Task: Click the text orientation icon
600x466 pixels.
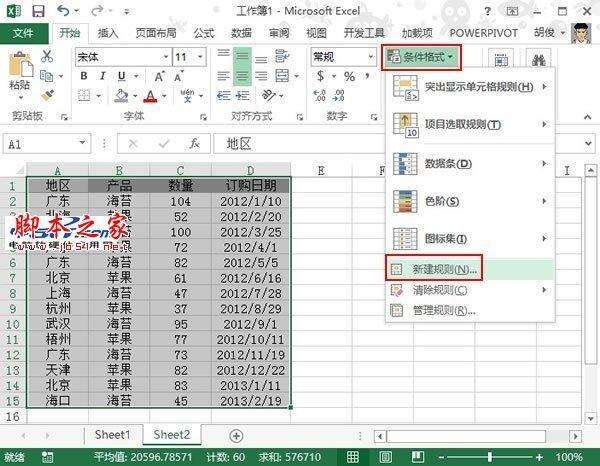Action: click(x=269, y=95)
